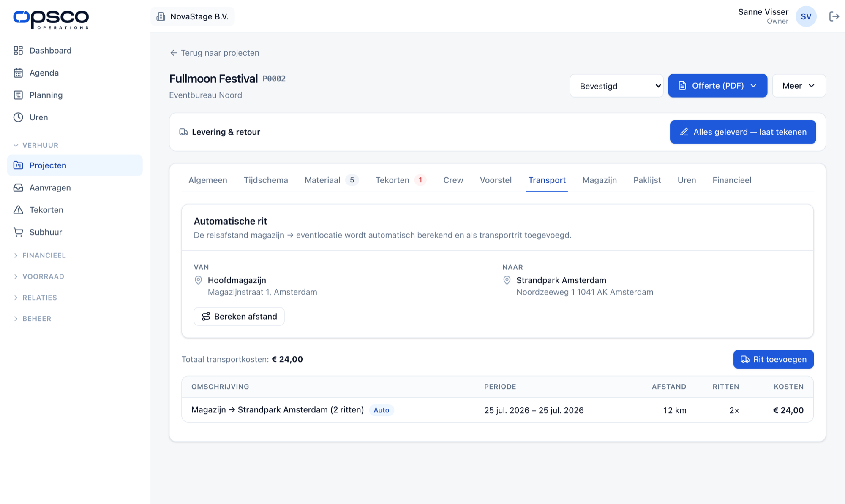The width and height of the screenshot is (845, 504).
Task: Open Dashboard via its grid icon
Action: [x=18, y=51]
